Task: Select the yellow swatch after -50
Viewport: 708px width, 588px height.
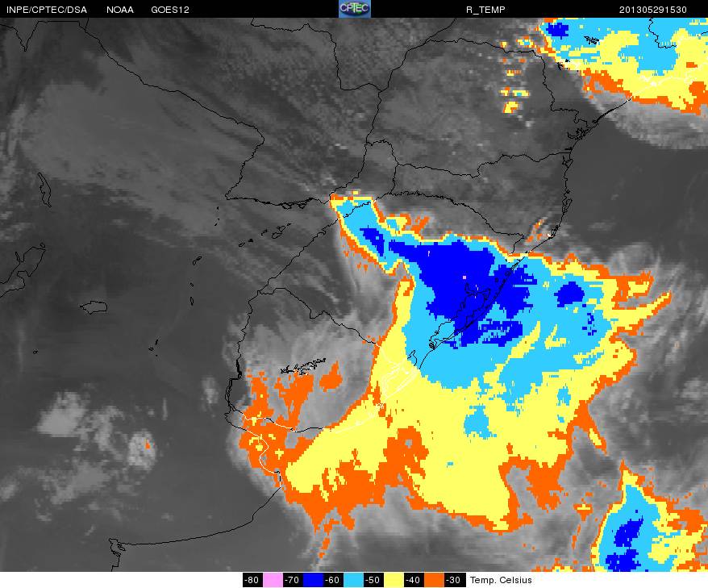Action: pos(394,580)
